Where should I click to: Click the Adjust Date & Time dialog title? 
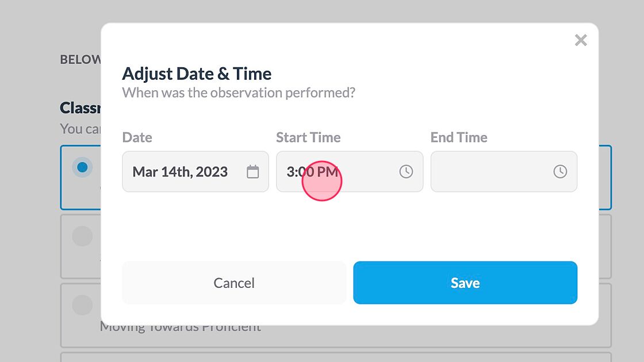[x=197, y=74]
